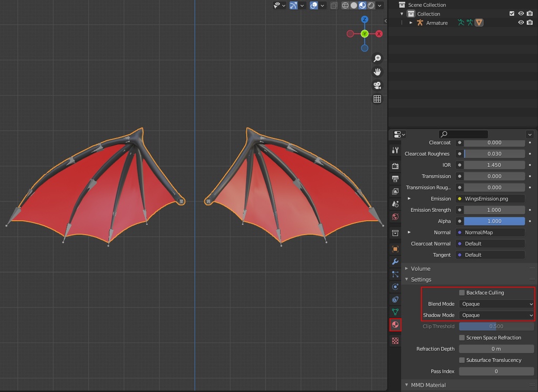Open the World properties globe icon
The image size is (538, 392).
coord(395,217)
